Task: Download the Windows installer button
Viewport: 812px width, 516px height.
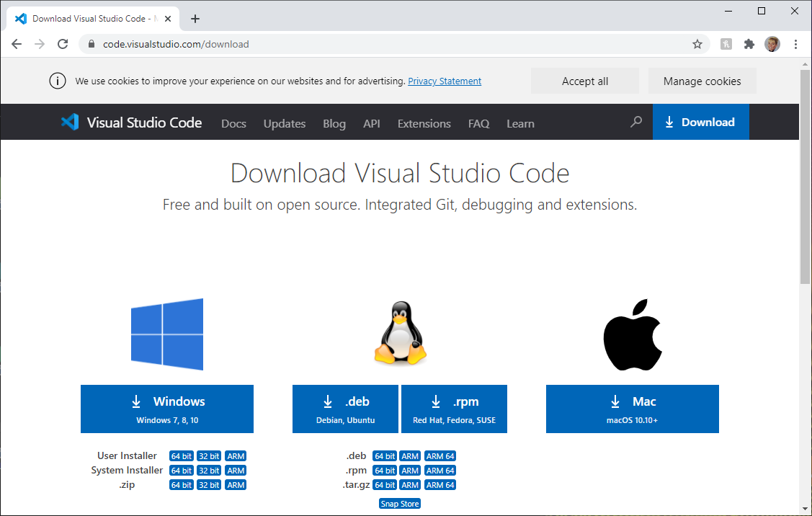Action: [x=167, y=409]
